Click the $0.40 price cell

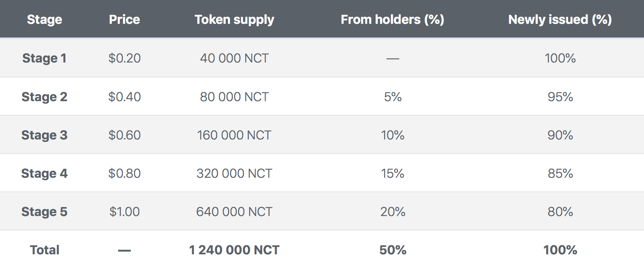(124, 96)
